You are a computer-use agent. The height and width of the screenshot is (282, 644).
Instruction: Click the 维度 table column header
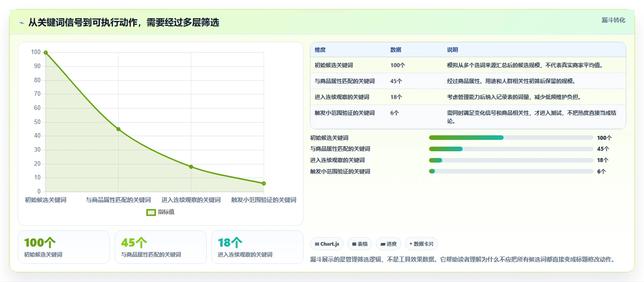[x=320, y=50]
